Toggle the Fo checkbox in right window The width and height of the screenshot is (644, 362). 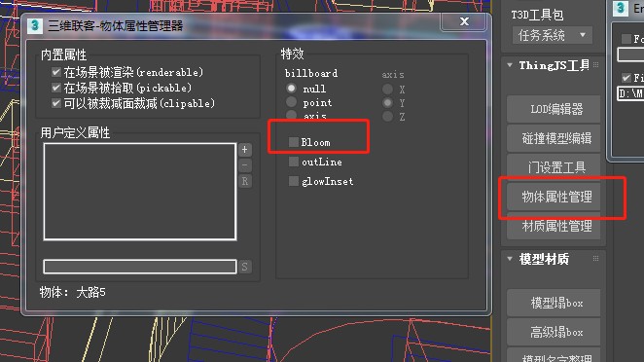pos(626,39)
